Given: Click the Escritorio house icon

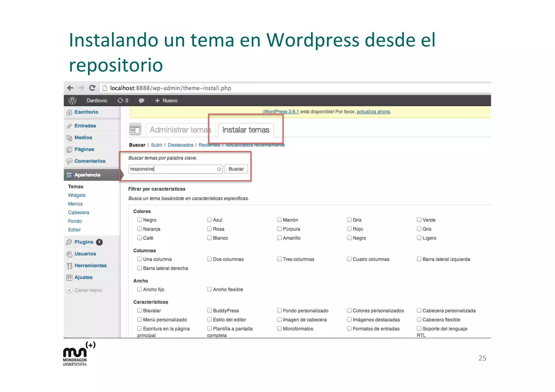Looking at the screenshot, I should [x=69, y=112].
